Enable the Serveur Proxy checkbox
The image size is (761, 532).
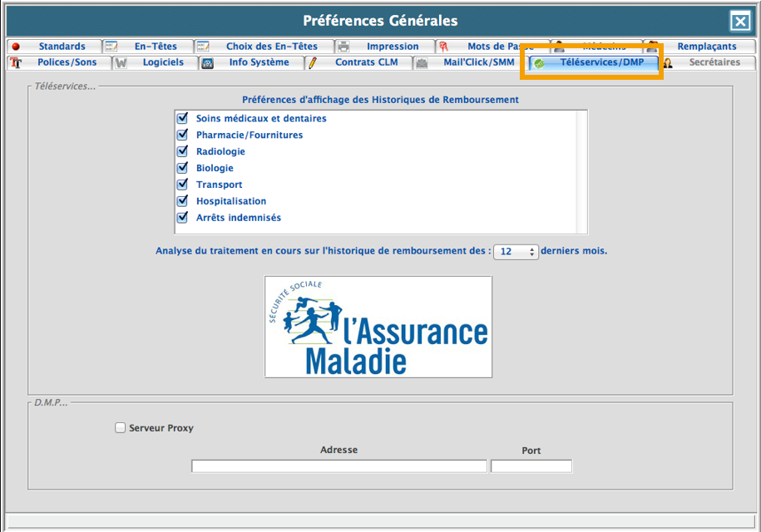120,427
